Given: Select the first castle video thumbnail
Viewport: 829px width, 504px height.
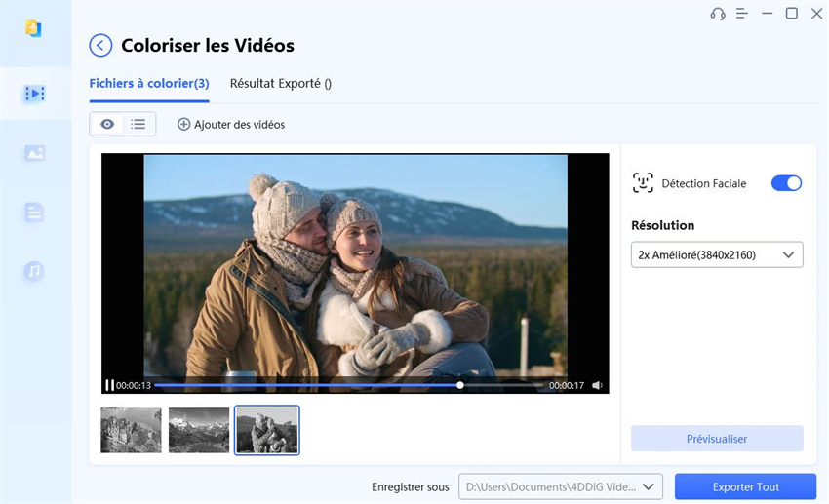Looking at the screenshot, I should (x=132, y=430).
